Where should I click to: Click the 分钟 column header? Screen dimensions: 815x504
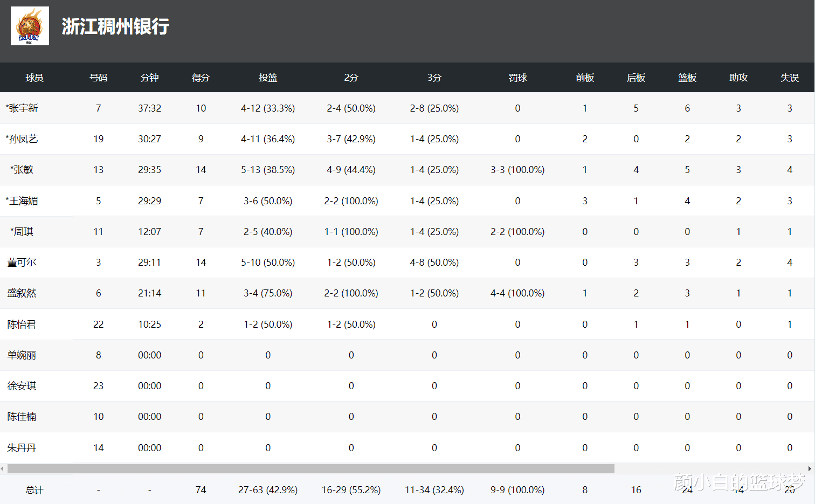pyautogui.click(x=149, y=78)
